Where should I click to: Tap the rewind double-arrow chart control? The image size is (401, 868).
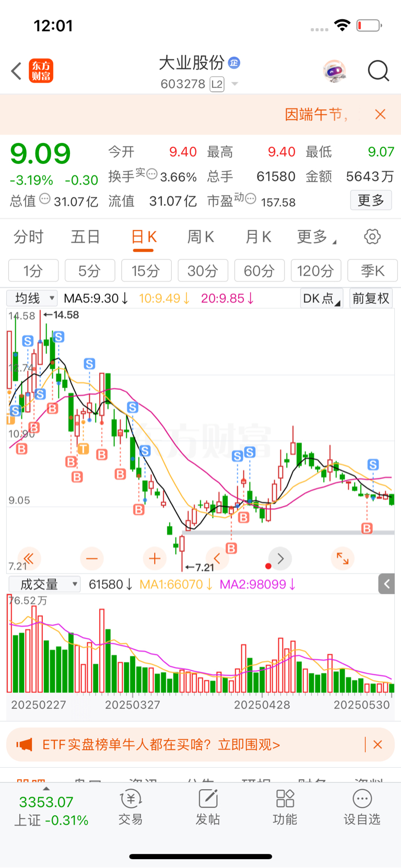coord(29,559)
